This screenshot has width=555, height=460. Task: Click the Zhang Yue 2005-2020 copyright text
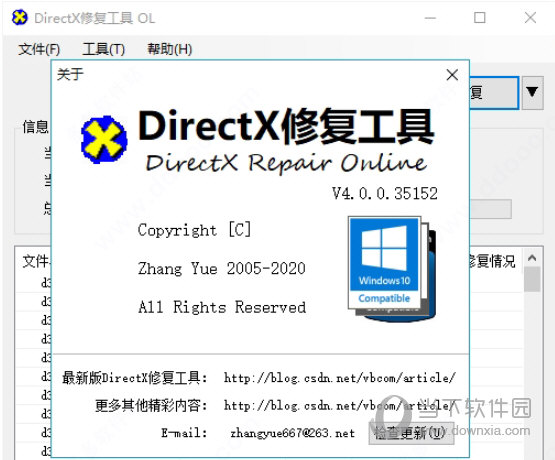click(222, 269)
